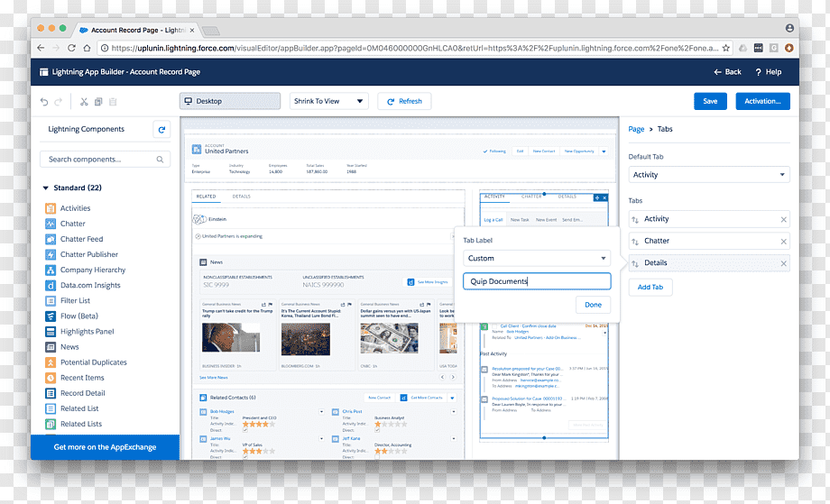Click See More News link

(x=213, y=378)
